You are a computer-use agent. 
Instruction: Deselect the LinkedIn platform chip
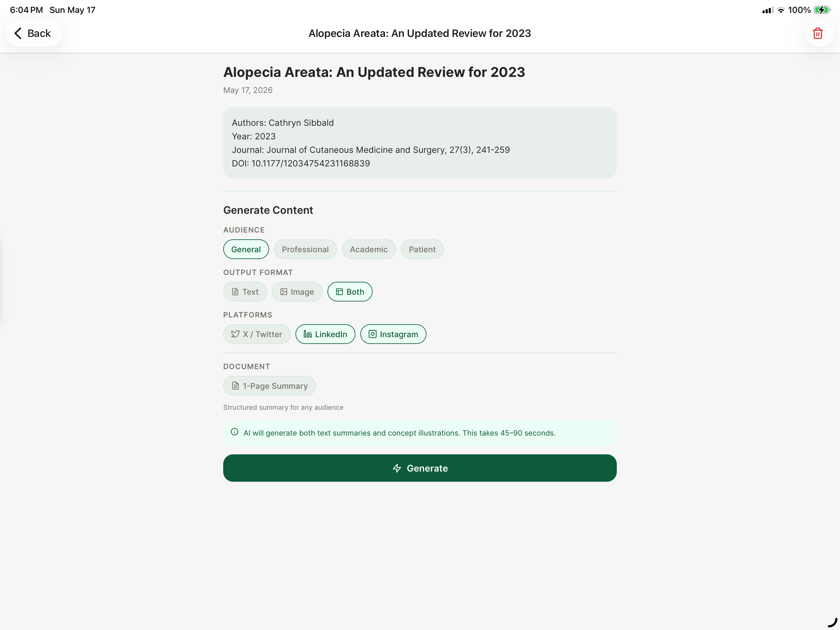(325, 334)
